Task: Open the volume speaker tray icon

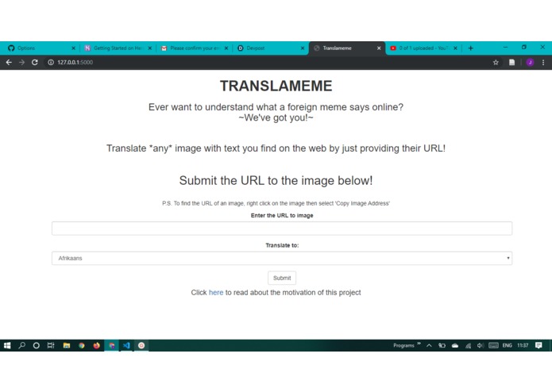Action: coord(481,346)
